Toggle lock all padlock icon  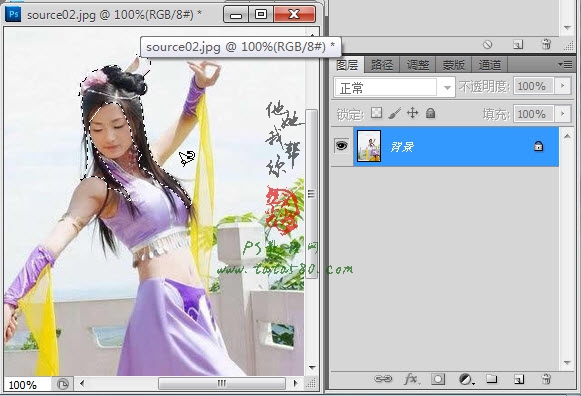click(x=430, y=113)
